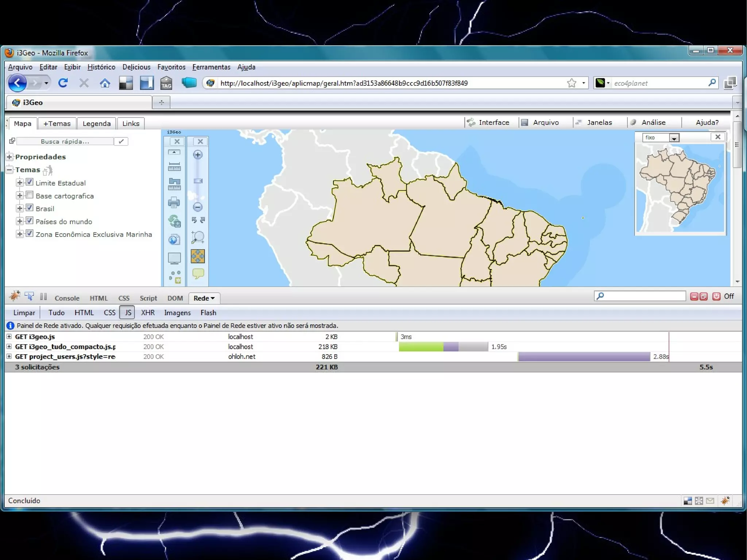Click the area measure tool icon
Viewport: 747px width, 560px height.
tap(174, 184)
